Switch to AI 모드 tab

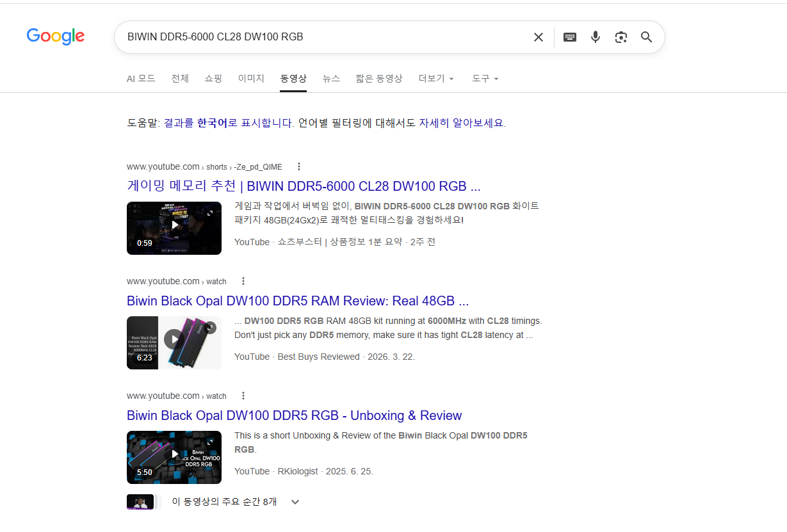(141, 79)
